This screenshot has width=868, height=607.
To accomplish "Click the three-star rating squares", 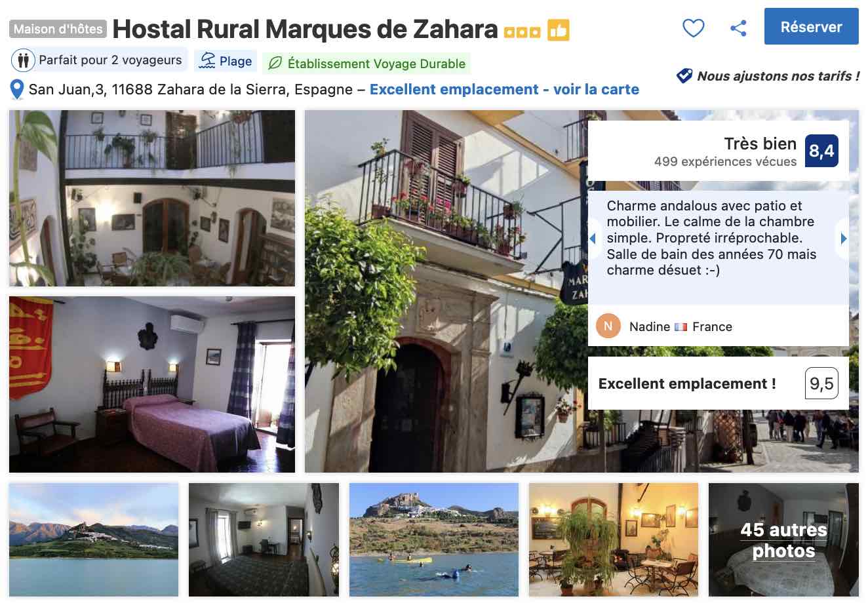I will (522, 31).
